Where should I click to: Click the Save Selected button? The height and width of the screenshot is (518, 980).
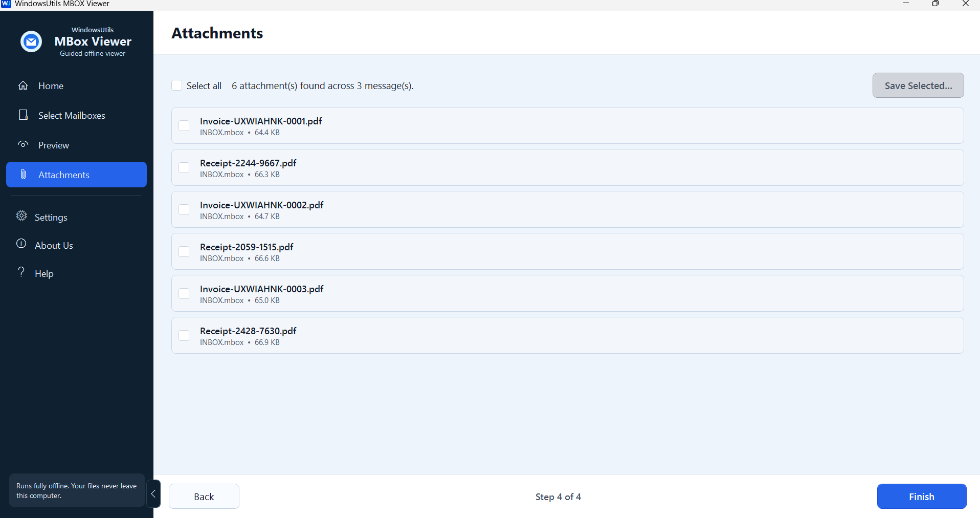point(918,85)
